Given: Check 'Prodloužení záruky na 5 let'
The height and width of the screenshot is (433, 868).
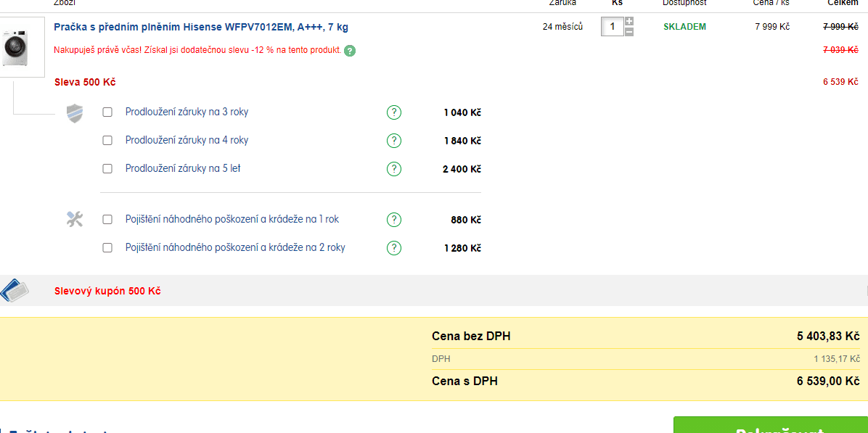Looking at the screenshot, I should 107,169.
